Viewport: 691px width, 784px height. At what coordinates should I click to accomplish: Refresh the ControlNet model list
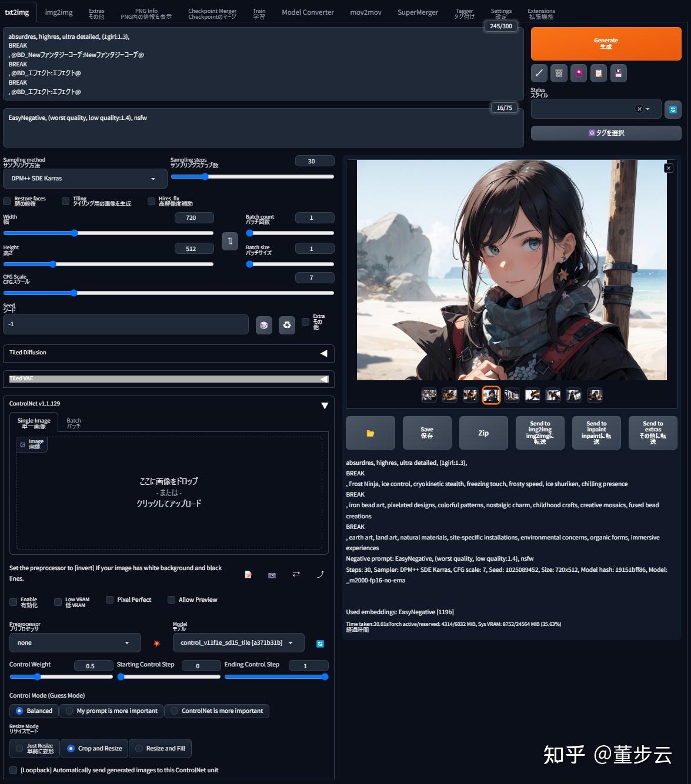click(320, 643)
